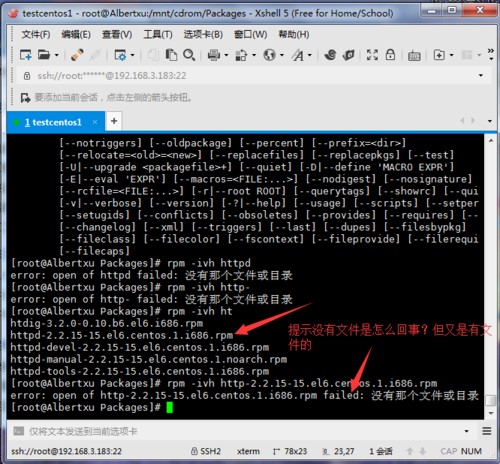The height and width of the screenshot is (464, 500).
Task: Open the 文件(F) menu
Action: [36, 34]
